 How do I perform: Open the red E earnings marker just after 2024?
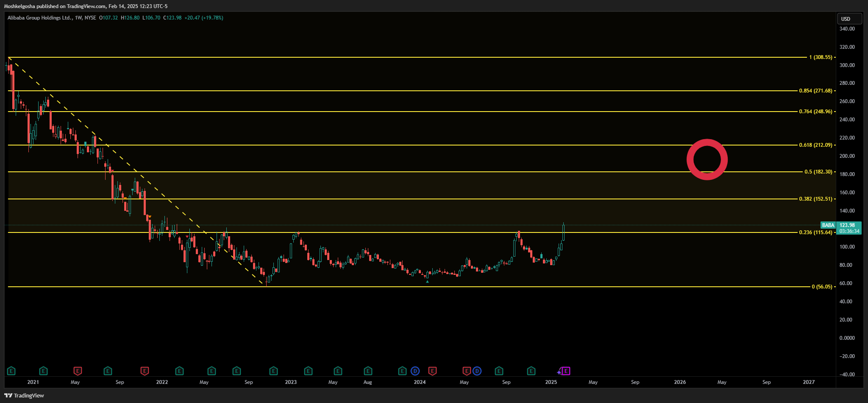point(432,371)
